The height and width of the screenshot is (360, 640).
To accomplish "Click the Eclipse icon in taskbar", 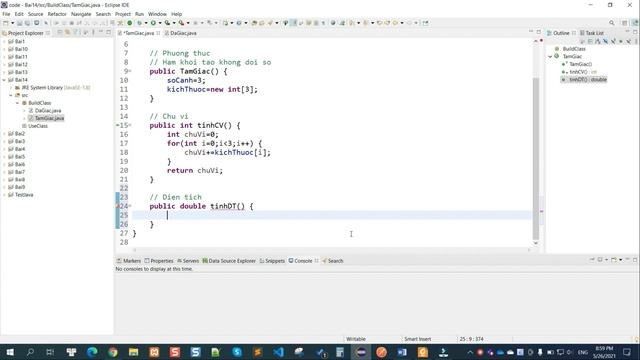I will point(361,352).
